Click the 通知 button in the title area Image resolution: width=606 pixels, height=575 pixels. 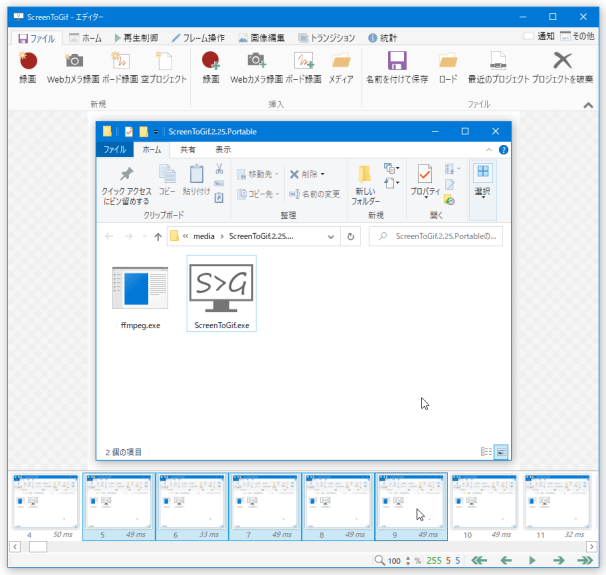pyautogui.click(x=539, y=37)
